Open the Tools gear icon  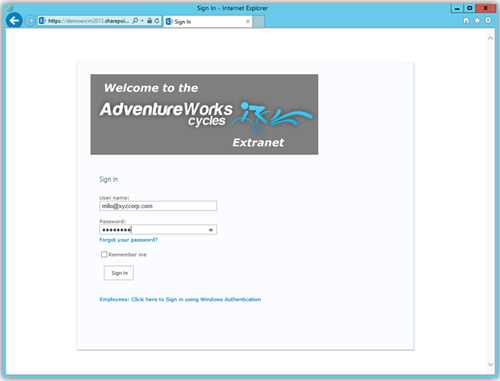pyautogui.click(x=488, y=21)
